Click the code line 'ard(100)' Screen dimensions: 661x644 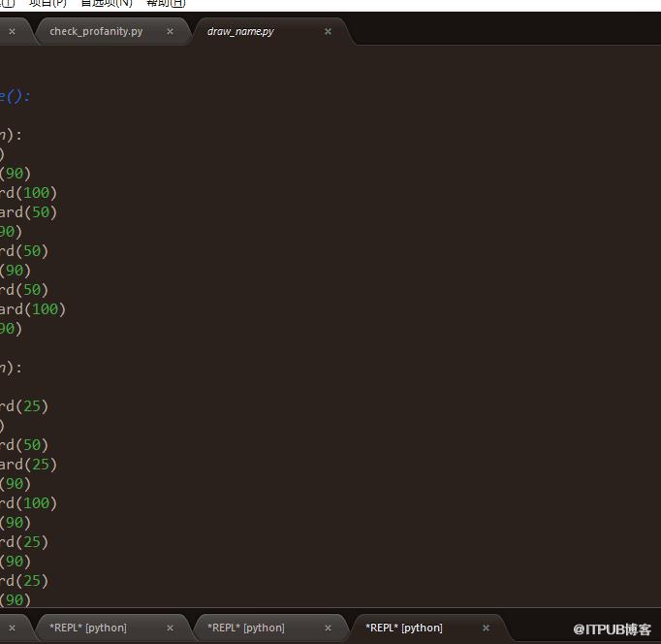[x=33, y=309]
